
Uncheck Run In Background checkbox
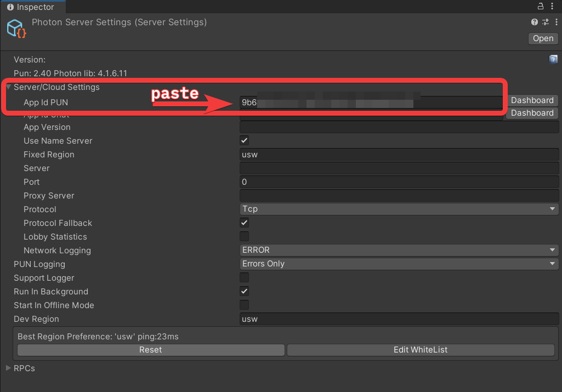tap(244, 291)
